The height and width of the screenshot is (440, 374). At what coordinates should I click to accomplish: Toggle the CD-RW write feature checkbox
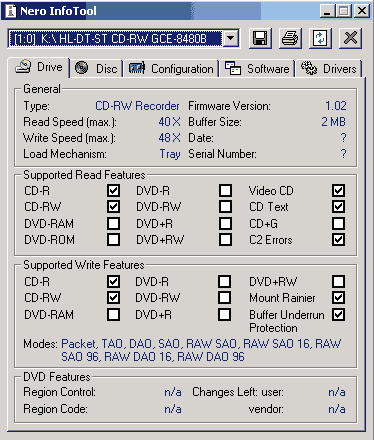(113, 297)
